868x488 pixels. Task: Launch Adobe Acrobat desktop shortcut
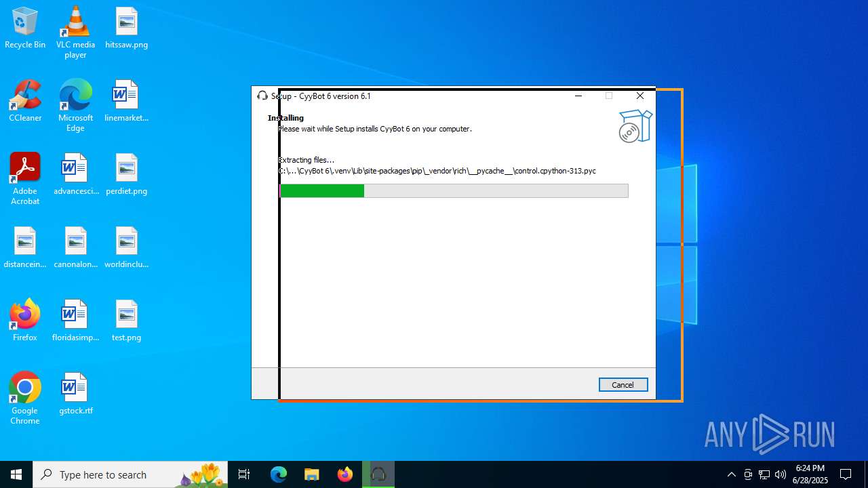(25, 179)
